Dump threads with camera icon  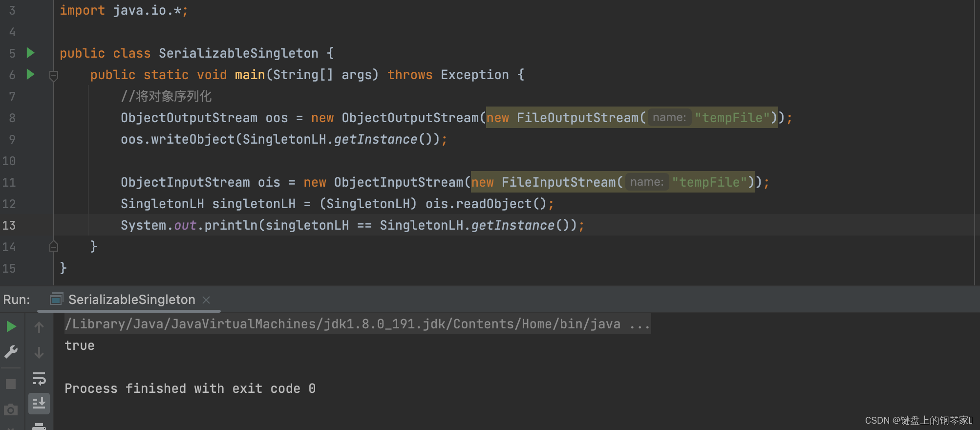(11, 409)
